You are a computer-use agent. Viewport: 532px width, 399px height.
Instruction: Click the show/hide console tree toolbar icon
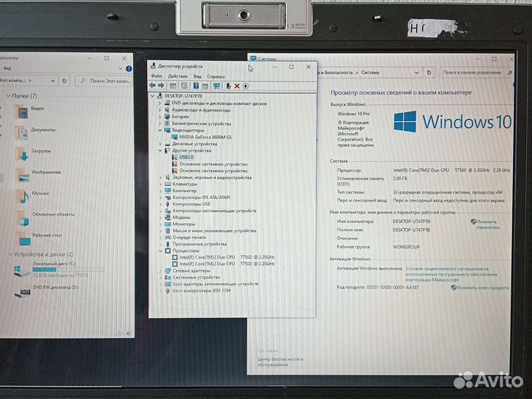point(173,86)
